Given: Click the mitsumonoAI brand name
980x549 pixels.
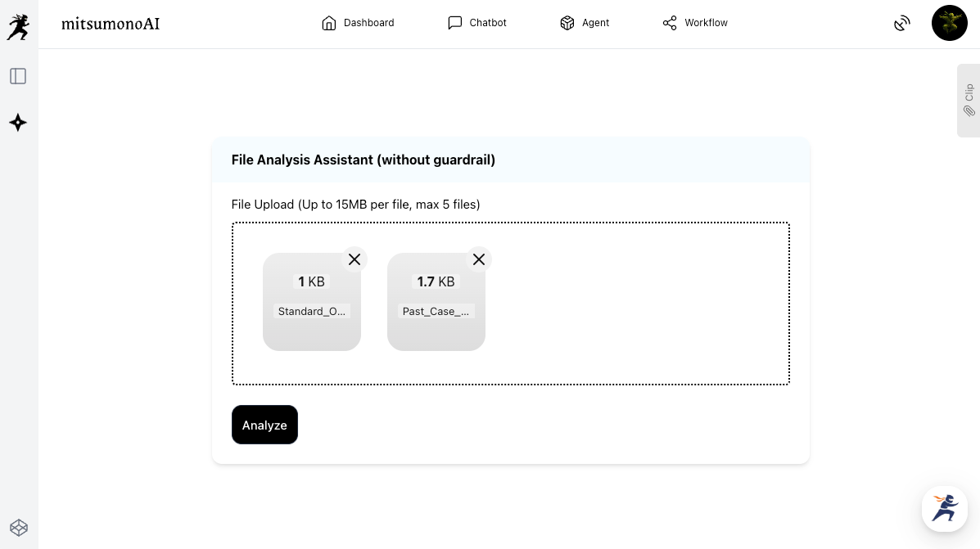Looking at the screenshot, I should tap(111, 24).
